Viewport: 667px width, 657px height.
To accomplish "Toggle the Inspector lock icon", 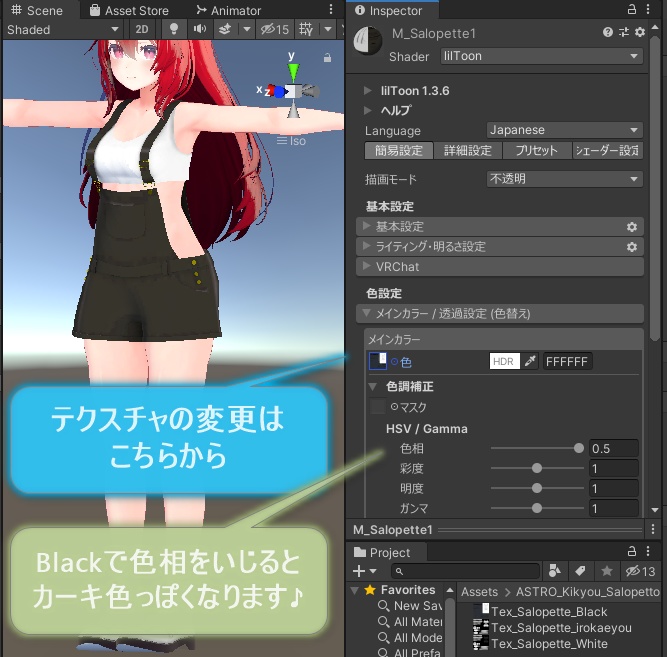I will click(x=632, y=9).
